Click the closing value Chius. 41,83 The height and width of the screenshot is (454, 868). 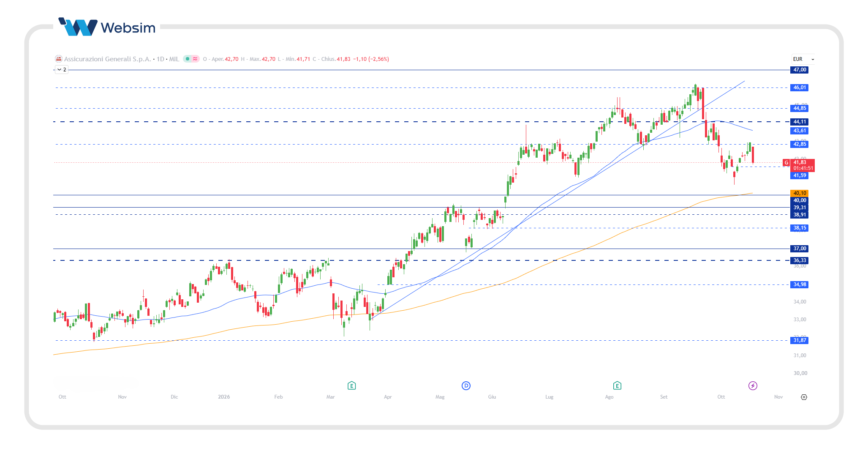coord(335,59)
